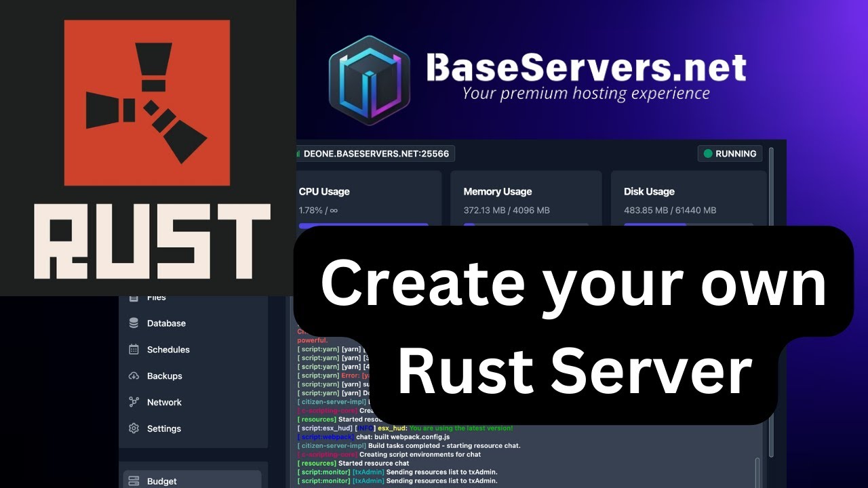
Task: Click the "esx_hud: You are using the latest version!" line
Action: pyautogui.click(x=405, y=428)
